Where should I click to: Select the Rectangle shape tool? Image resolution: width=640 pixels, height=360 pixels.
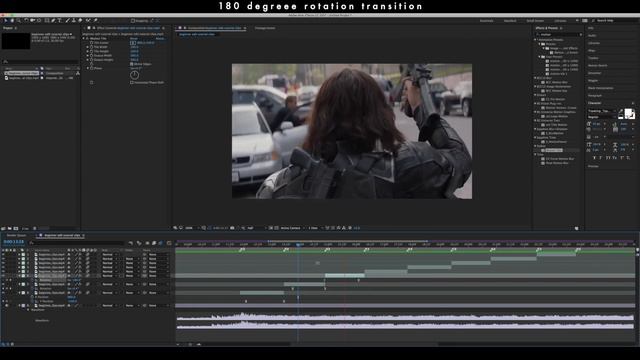point(47,20)
